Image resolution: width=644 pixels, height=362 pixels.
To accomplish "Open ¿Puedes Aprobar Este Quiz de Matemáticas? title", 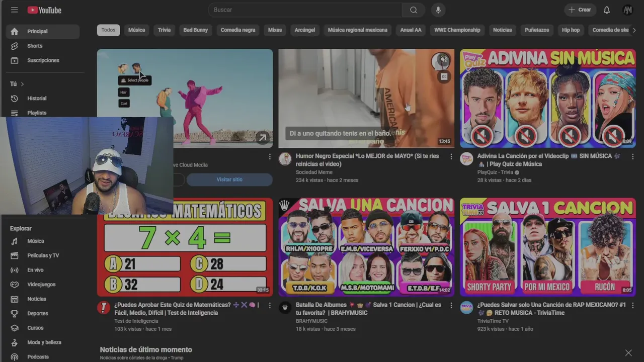I will (x=187, y=309).
